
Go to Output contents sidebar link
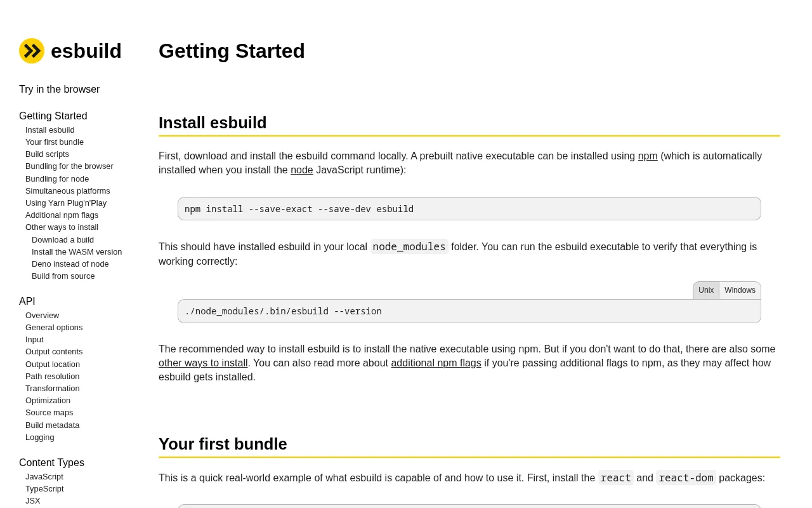54,352
